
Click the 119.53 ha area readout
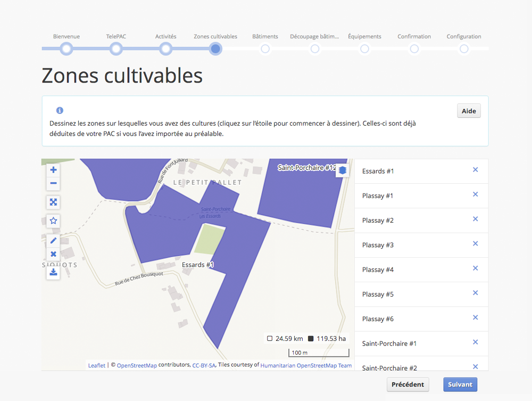click(x=327, y=339)
